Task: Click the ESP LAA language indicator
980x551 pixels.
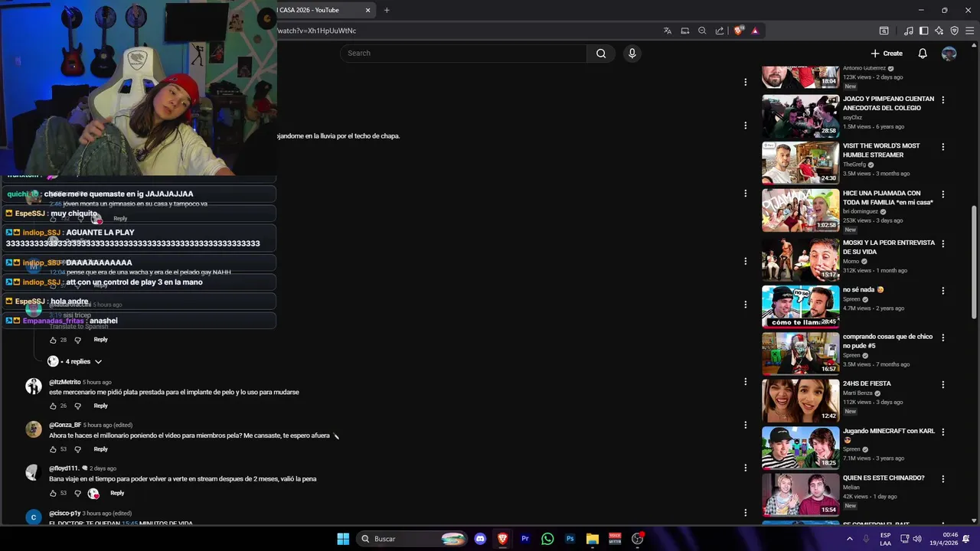Action: click(885, 539)
